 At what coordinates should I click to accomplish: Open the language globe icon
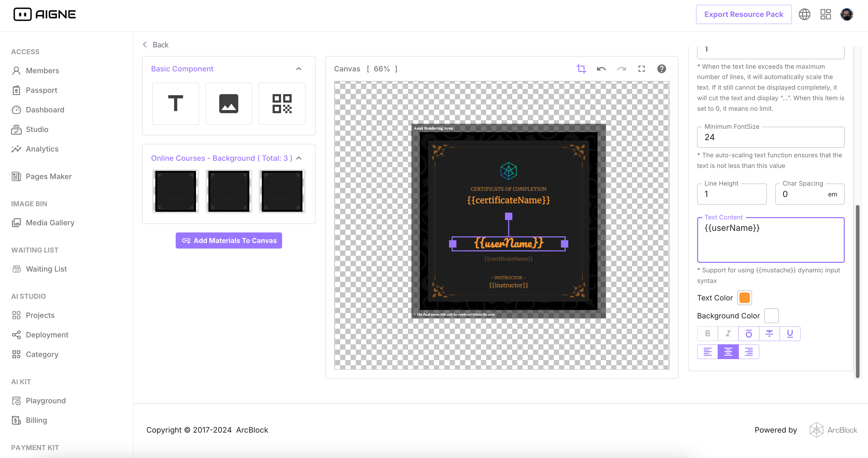pos(804,14)
